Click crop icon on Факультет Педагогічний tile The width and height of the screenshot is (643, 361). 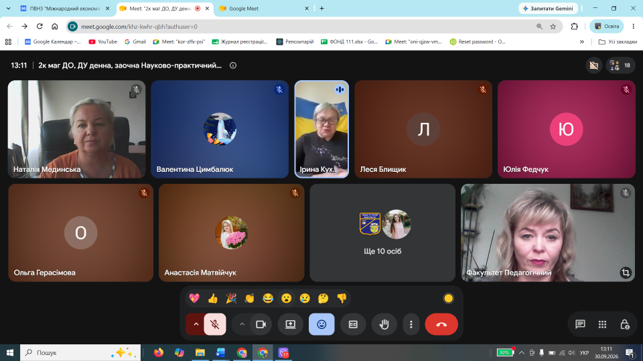tap(625, 272)
